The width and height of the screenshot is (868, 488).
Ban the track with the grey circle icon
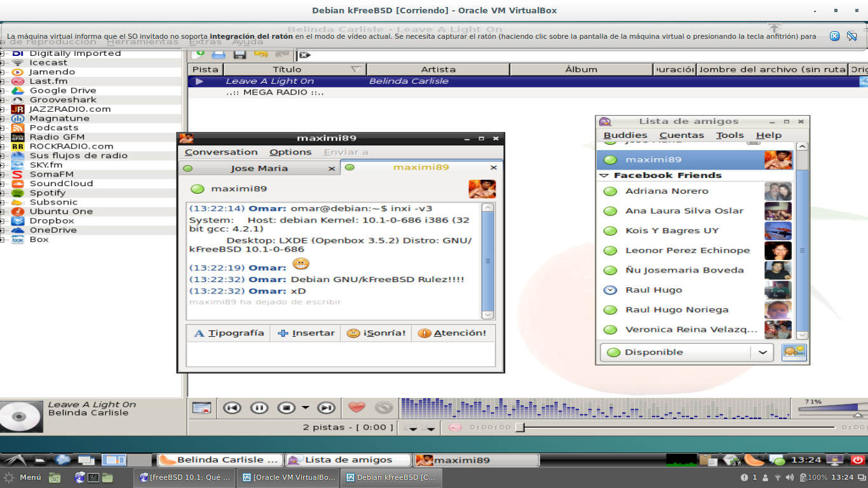[384, 408]
